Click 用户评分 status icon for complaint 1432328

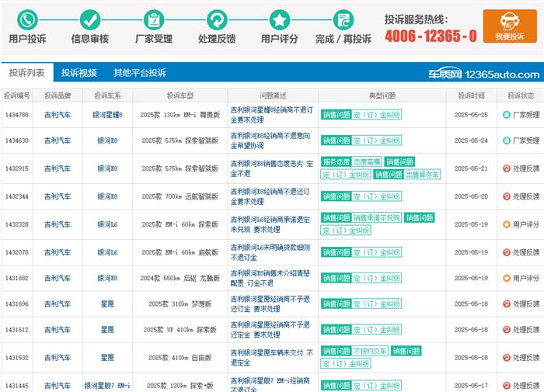tap(507, 224)
